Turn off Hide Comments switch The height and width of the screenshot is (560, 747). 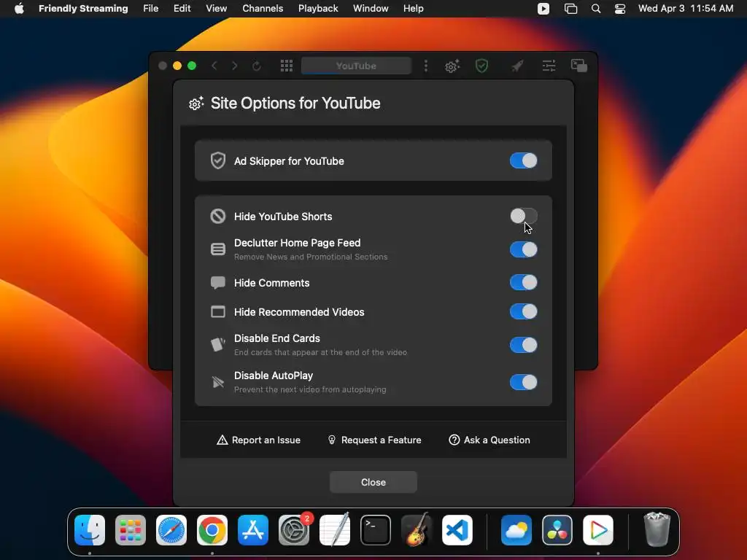(523, 282)
